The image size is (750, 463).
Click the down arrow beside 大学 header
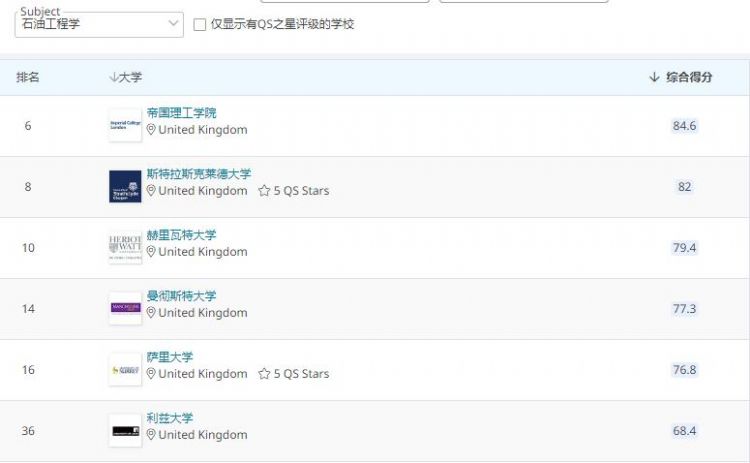click(x=113, y=77)
